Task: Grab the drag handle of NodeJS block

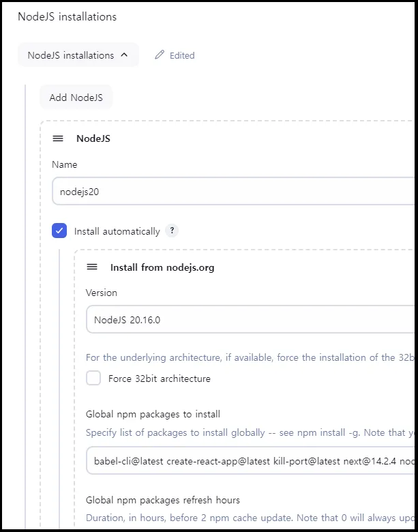Action: [x=58, y=138]
